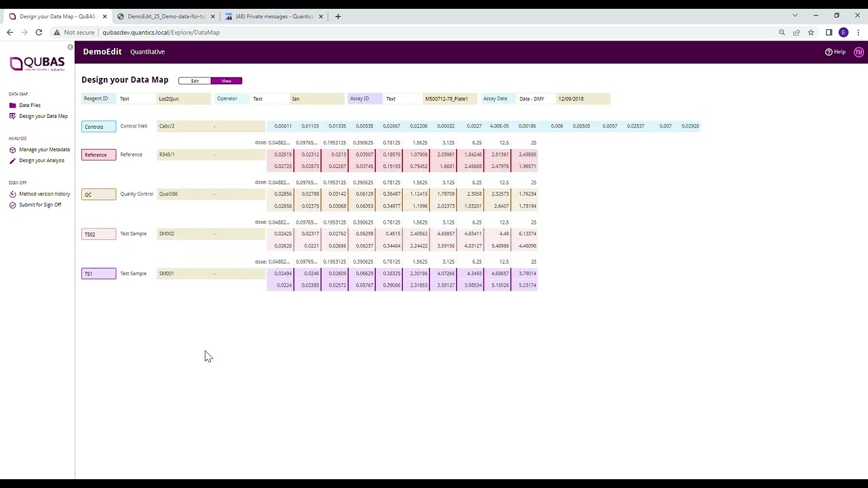The image size is (868, 488).
Task: Click the Quantitative label in header
Action: pos(147,52)
